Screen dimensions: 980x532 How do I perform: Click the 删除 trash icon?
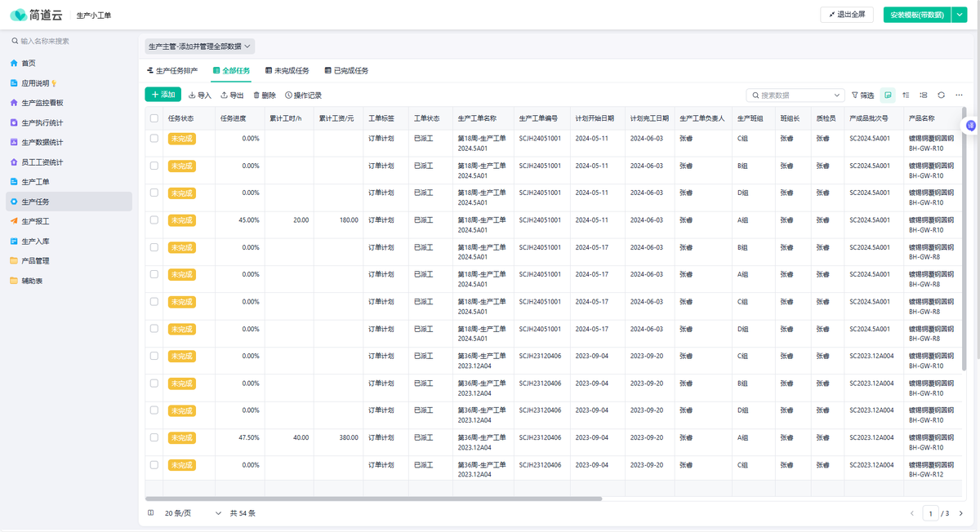(256, 95)
